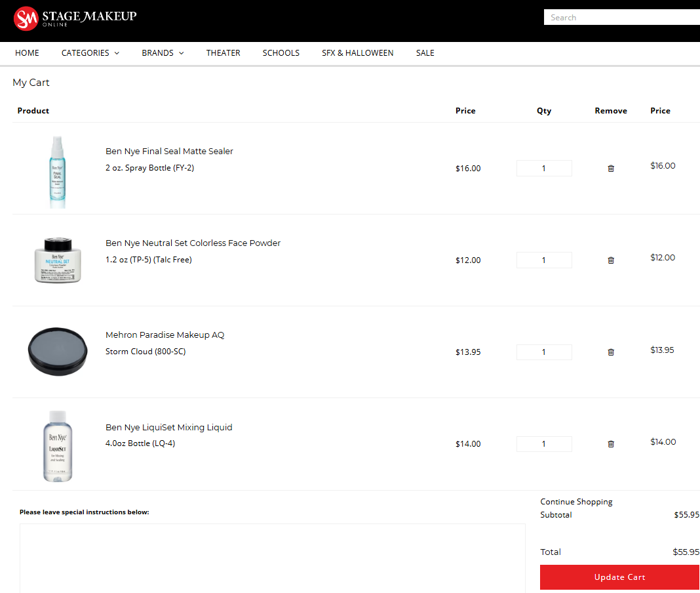Click the LiquiSet bottle thumbnail
Image resolution: width=700 pixels, height=593 pixels.
coord(58,446)
